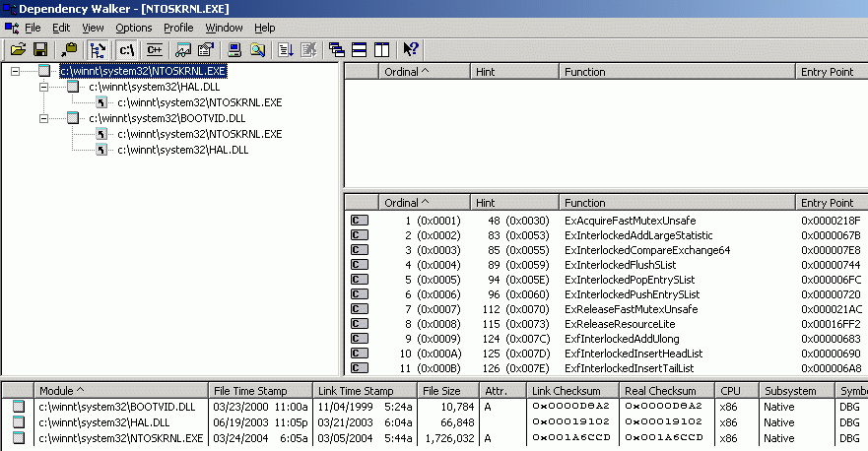The width and height of the screenshot is (868, 451).
Task: Select ExReleaseFastMutexUnsafe function
Action: pos(632,309)
